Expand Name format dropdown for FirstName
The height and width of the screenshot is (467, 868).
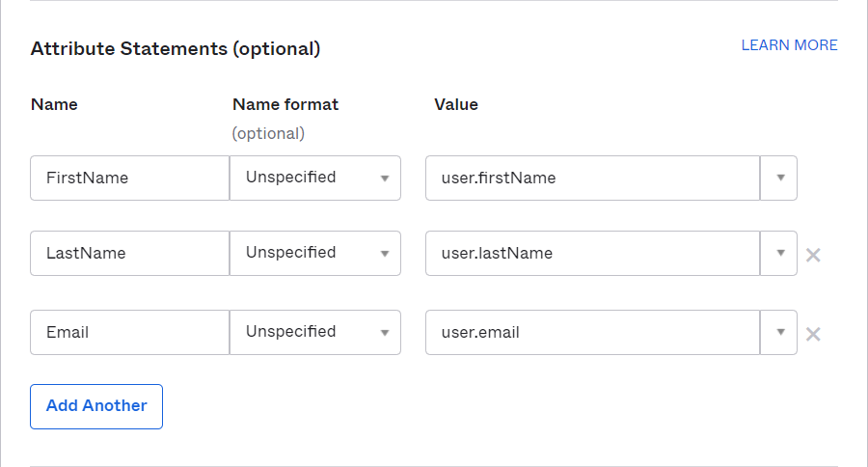pos(315,178)
